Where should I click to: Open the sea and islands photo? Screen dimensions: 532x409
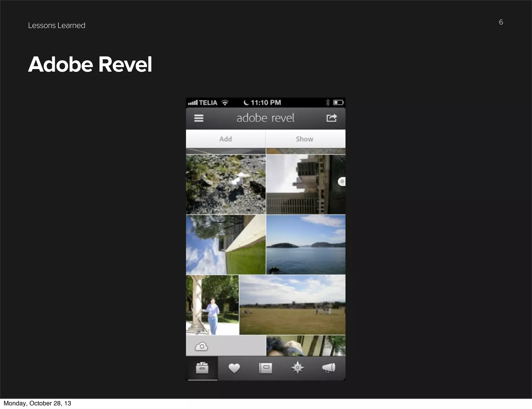pos(306,245)
